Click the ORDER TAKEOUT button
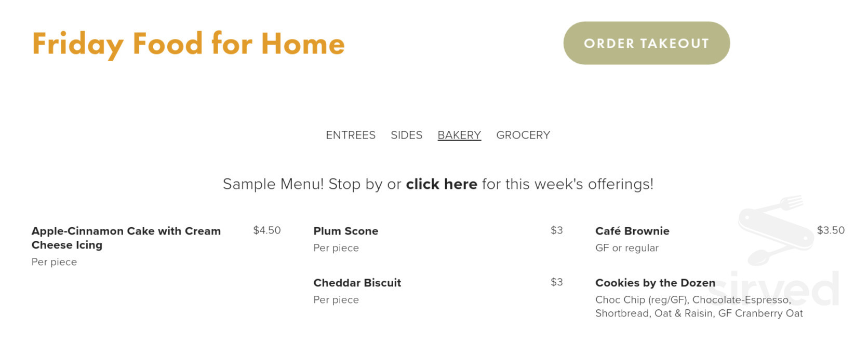 [646, 44]
